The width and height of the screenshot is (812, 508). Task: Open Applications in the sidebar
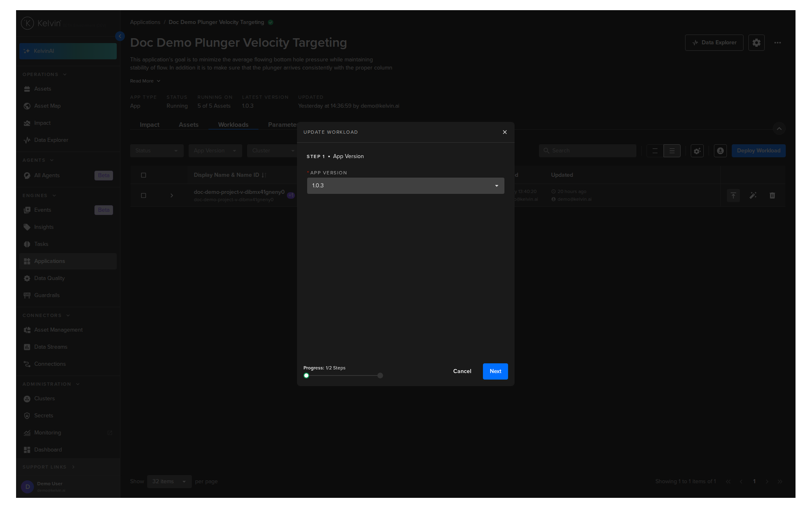pyautogui.click(x=68, y=261)
